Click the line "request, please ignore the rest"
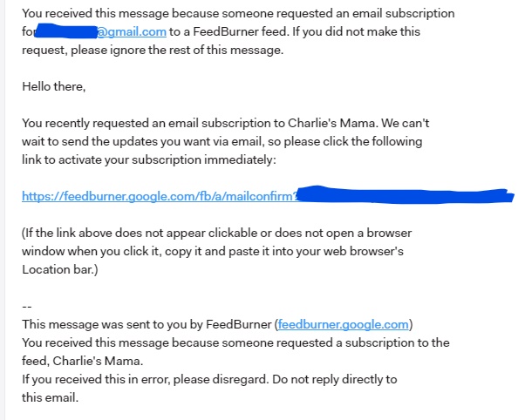Screen dimensions: 525x420 point(153,51)
